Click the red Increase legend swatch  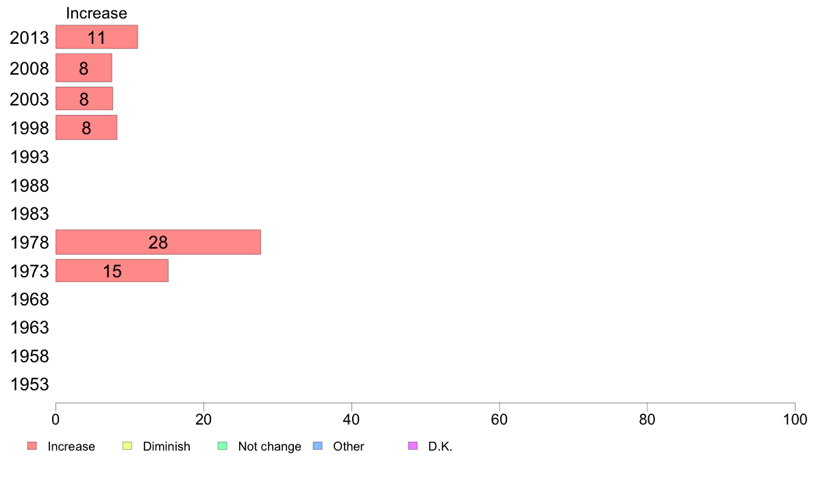[x=32, y=446]
